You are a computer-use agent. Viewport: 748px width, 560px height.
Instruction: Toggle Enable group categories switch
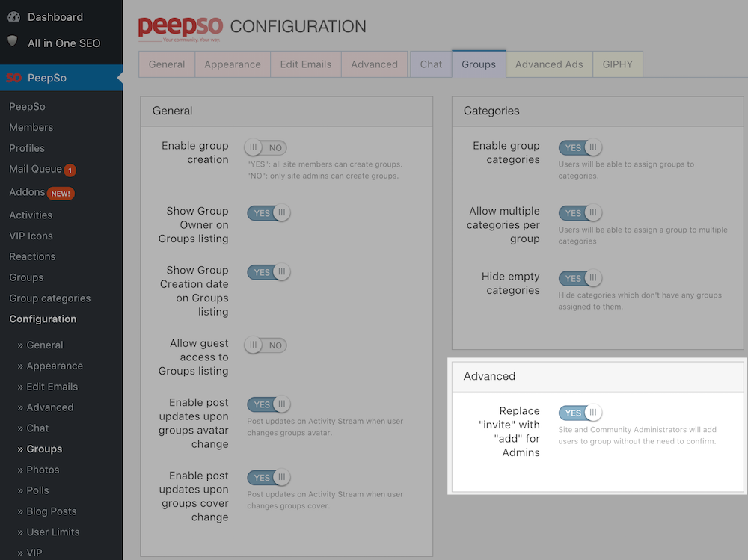coord(580,147)
